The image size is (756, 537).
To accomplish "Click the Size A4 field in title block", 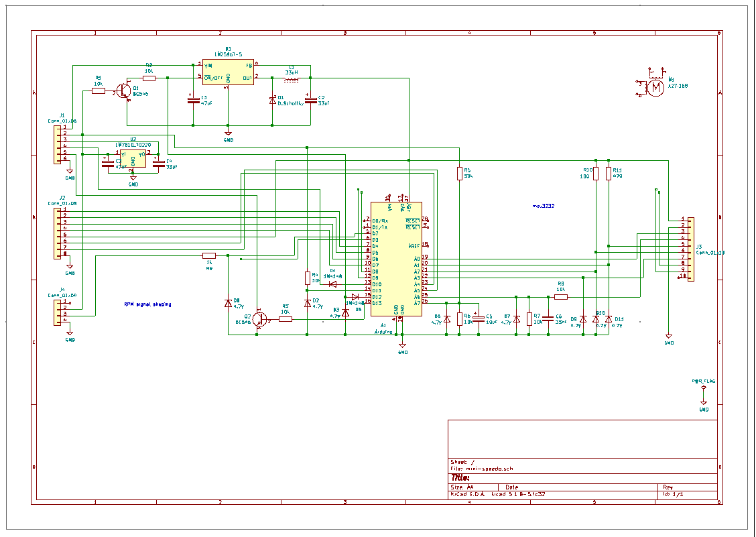I will click(462, 487).
